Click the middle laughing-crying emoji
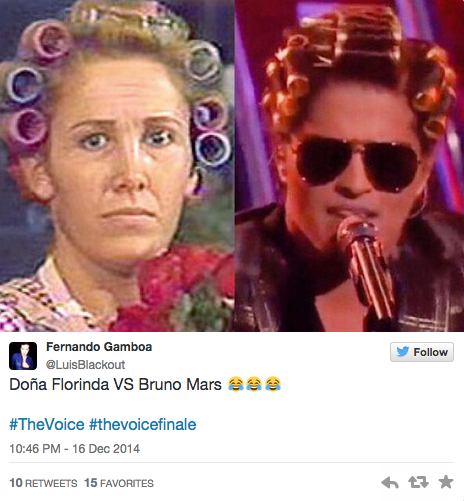Image resolution: width=464 pixels, height=501 pixels. point(254,384)
